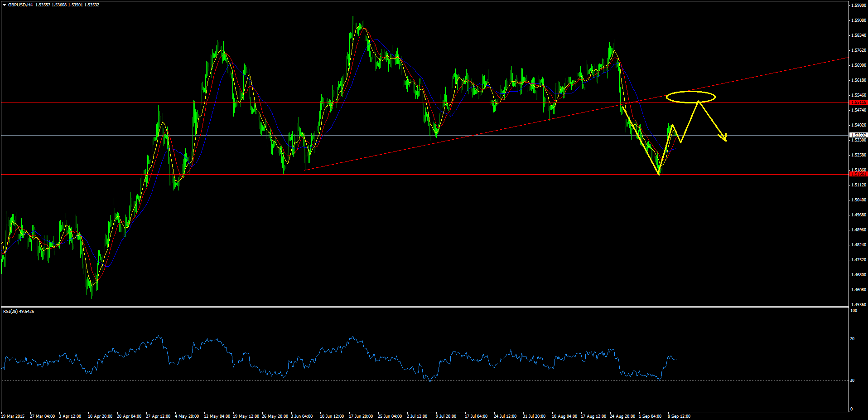The image size is (868, 420).
Task: Click the 1.50400 price scale label
Action: (x=859, y=200)
